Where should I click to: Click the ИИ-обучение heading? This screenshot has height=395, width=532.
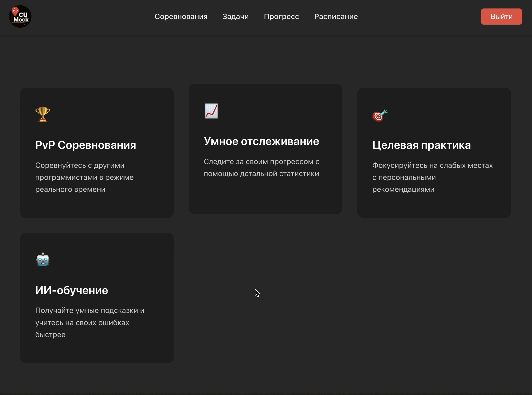(x=71, y=290)
